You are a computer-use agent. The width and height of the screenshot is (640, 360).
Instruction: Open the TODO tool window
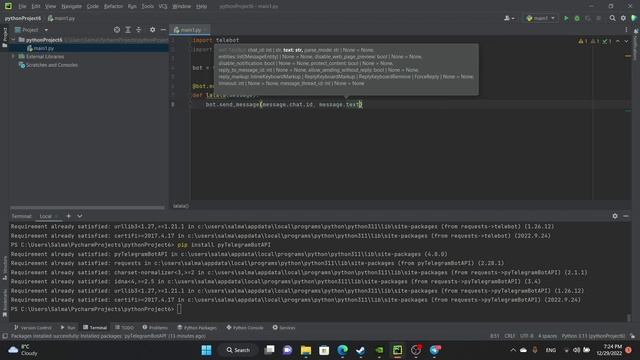124,328
